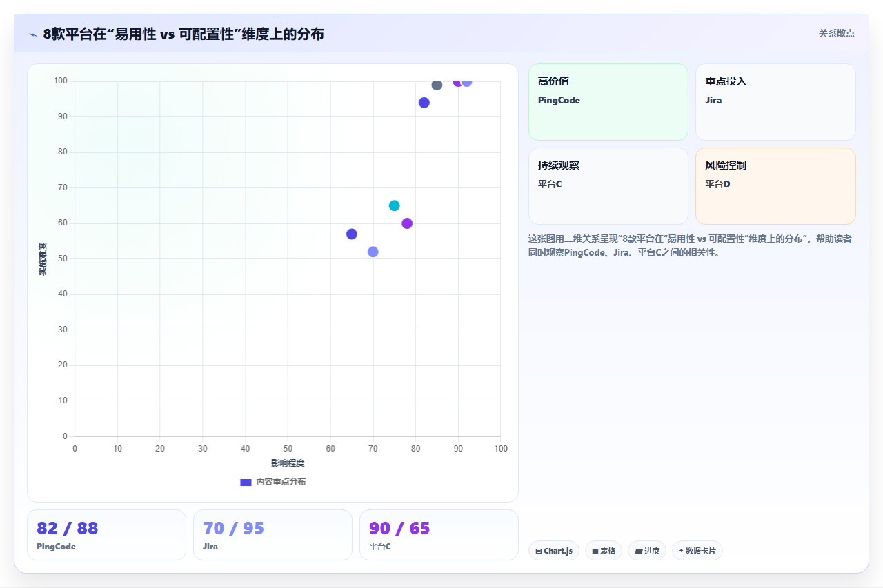Open the 持续观察 平台C card
Image resolution: width=883 pixels, height=588 pixels.
pos(608,186)
